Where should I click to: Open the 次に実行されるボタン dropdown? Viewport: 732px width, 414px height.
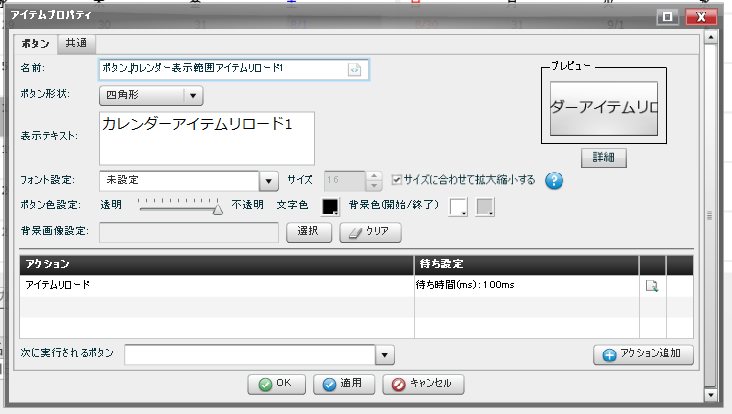coord(385,355)
